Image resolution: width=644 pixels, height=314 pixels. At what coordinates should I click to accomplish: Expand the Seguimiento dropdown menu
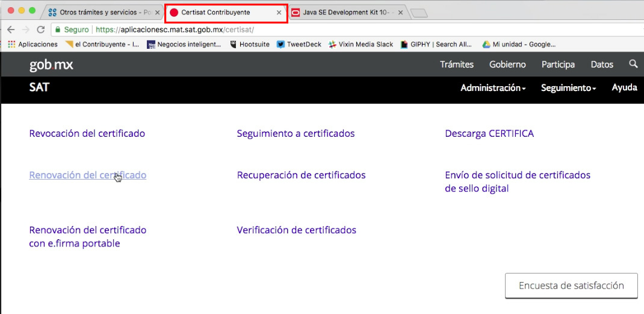568,88
